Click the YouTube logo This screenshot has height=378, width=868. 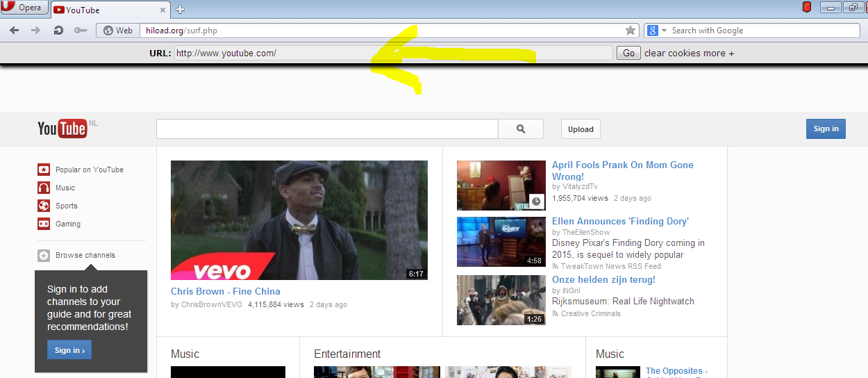click(62, 129)
